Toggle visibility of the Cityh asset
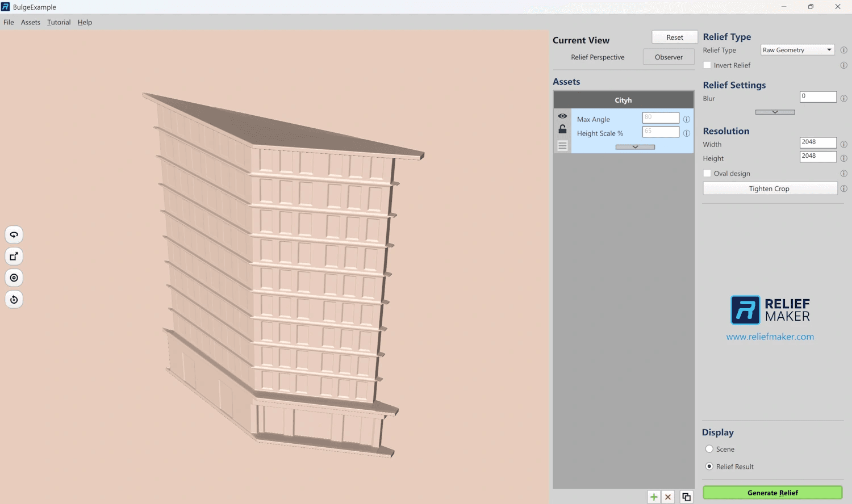The width and height of the screenshot is (852, 504). (x=562, y=116)
